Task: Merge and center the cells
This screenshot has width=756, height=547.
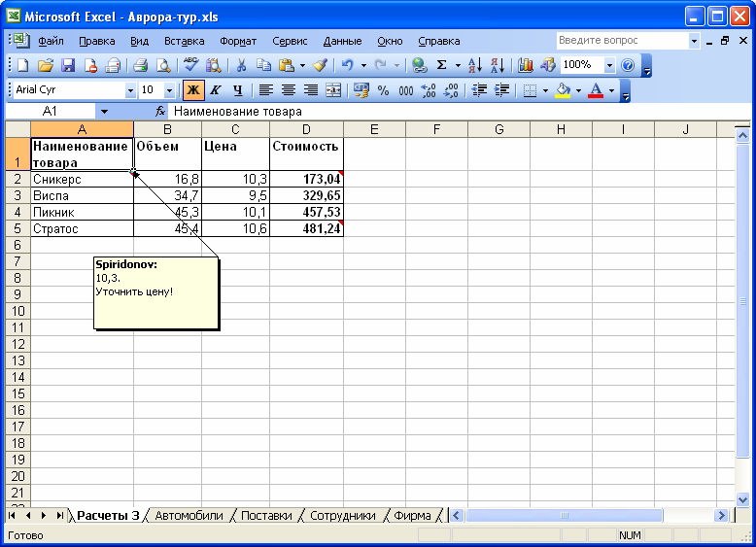Action: [333, 90]
